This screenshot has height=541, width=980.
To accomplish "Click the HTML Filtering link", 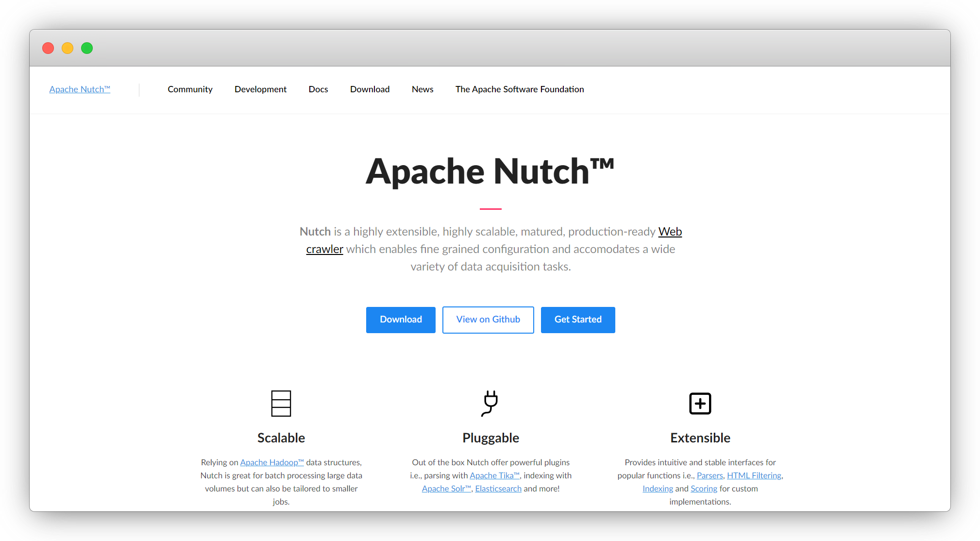I will tap(754, 475).
